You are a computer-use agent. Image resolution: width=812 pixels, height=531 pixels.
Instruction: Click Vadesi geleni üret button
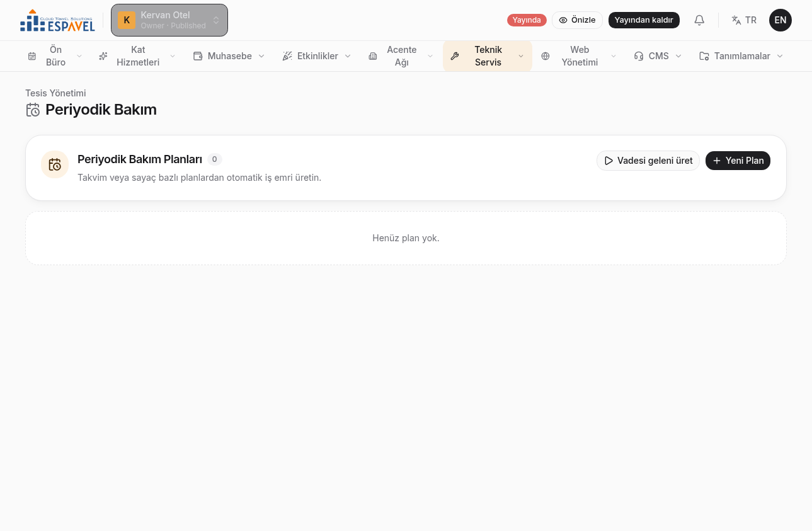pos(648,161)
